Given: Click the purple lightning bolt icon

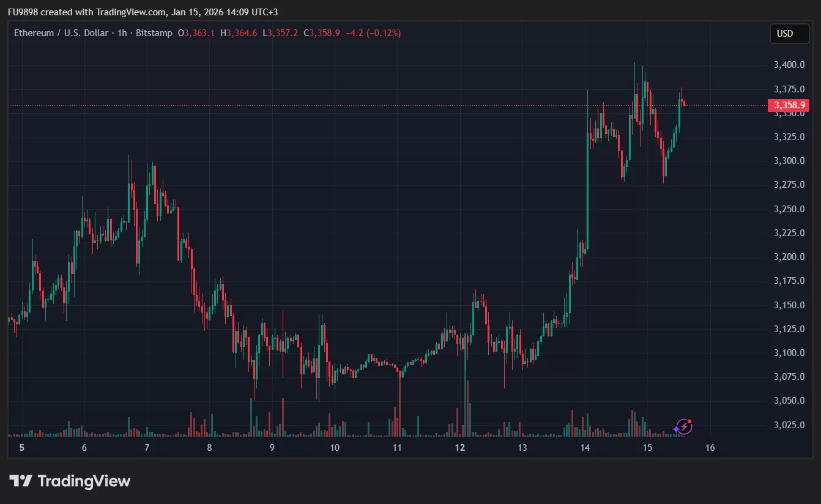Looking at the screenshot, I should 683,427.
